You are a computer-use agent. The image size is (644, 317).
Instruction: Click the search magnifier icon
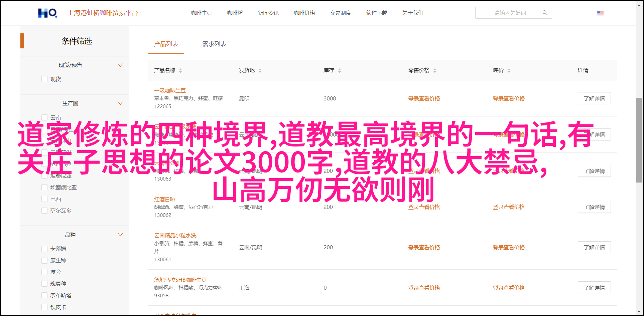point(545,13)
